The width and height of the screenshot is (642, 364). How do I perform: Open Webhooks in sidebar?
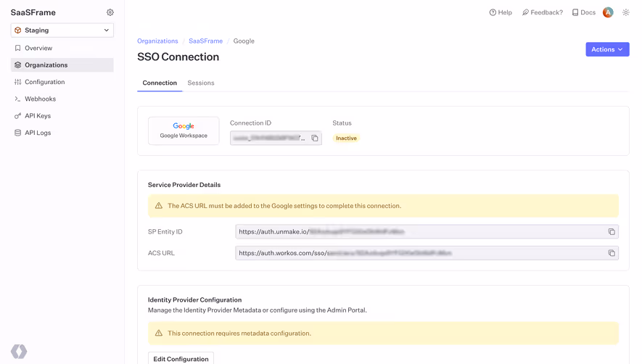click(62, 99)
